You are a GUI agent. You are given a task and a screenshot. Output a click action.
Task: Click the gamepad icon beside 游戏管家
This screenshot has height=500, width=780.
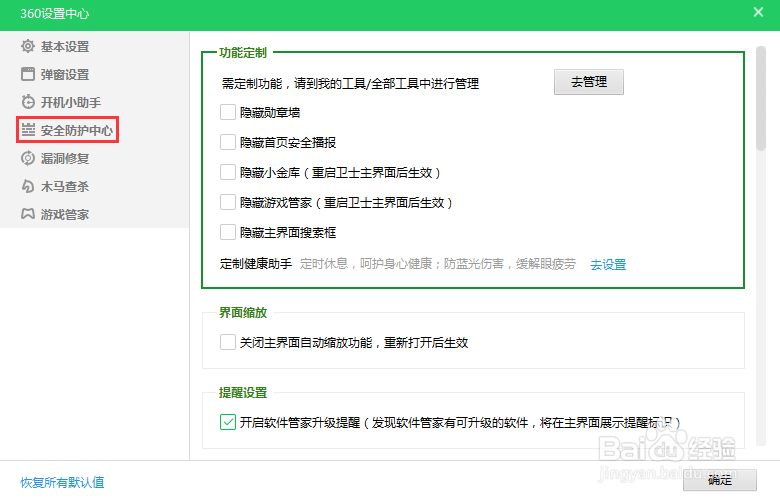tap(28, 214)
